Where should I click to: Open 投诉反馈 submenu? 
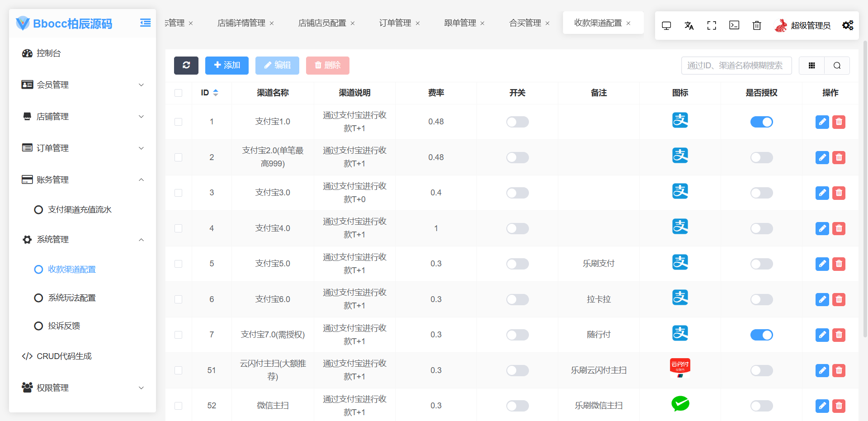[x=82, y=326]
